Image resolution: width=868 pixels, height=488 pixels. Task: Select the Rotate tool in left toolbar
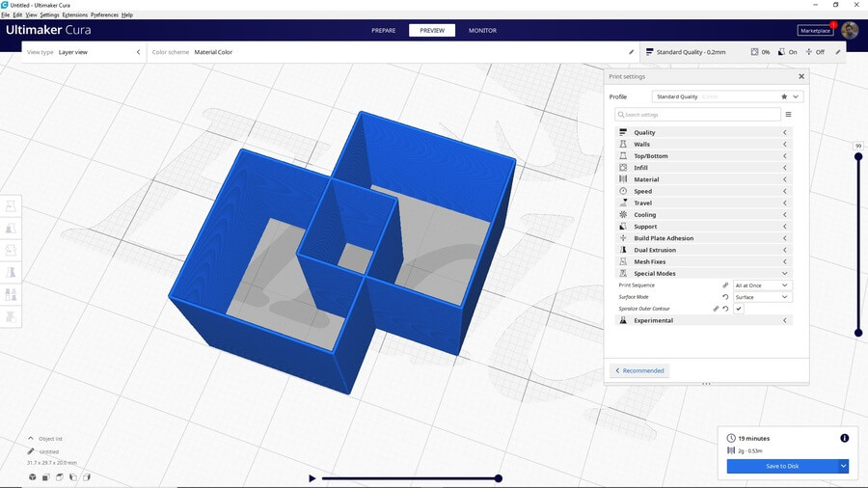(x=11, y=250)
